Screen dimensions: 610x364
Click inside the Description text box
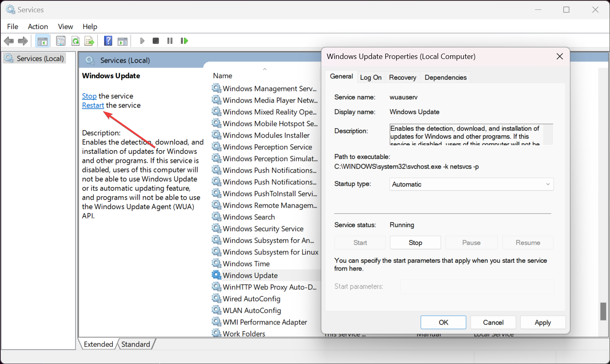[x=471, y=135]
